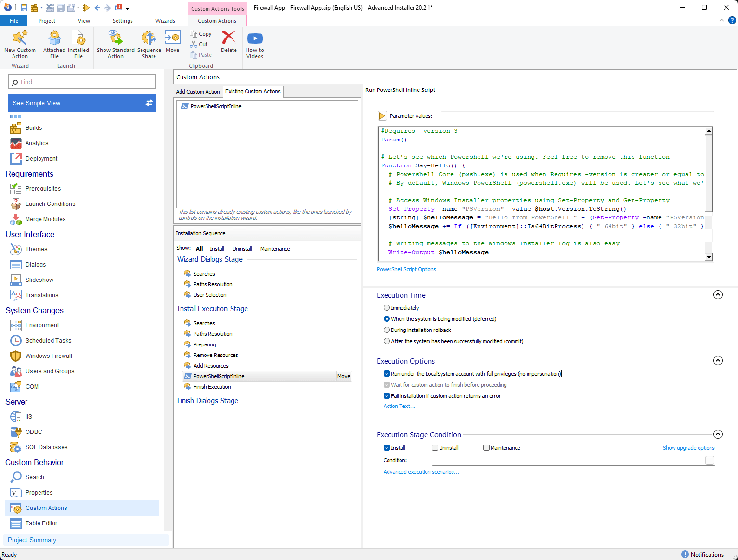Select During installation rollback option
The height and width of the screenshot is (560, 738).
[387, 330]
